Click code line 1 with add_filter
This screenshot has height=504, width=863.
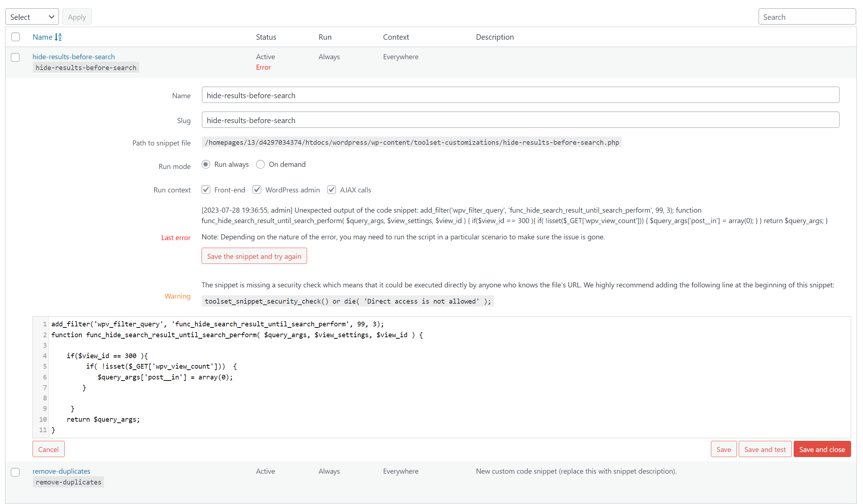[217, 324]
